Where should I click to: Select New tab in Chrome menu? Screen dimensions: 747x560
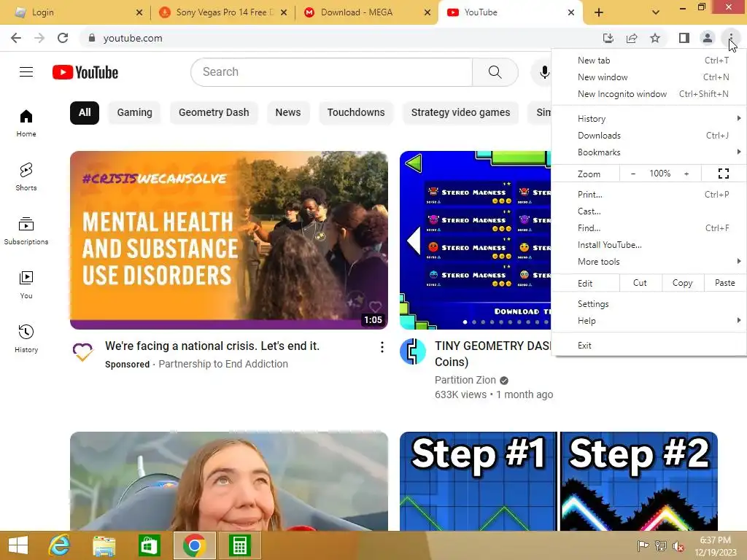click(649, 61)
